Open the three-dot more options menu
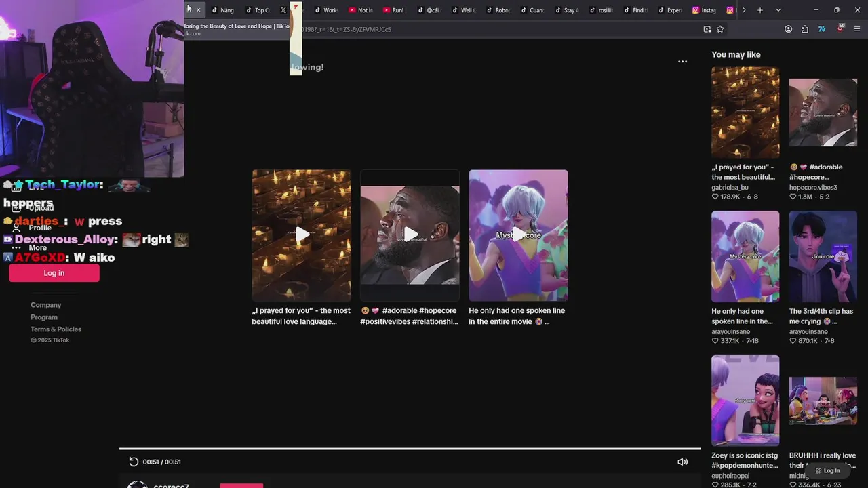This screenshot has height=488, width=868. point(682,61)
